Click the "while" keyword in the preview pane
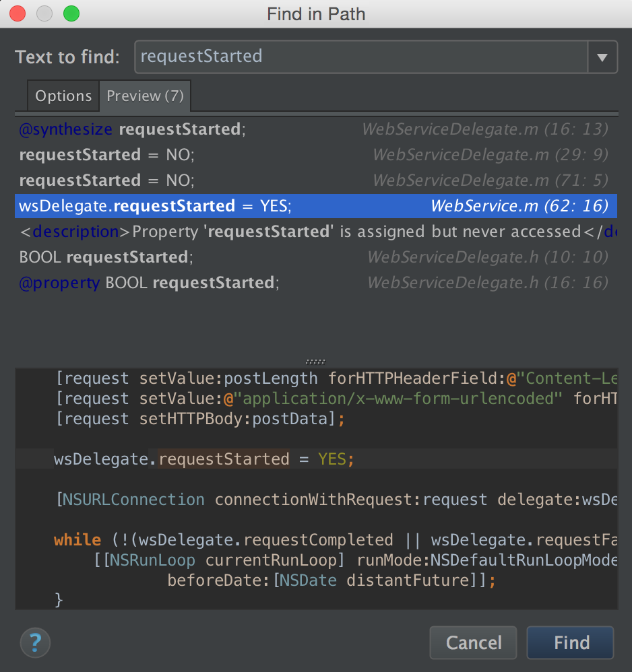632x672 pixels. [77, 539]
